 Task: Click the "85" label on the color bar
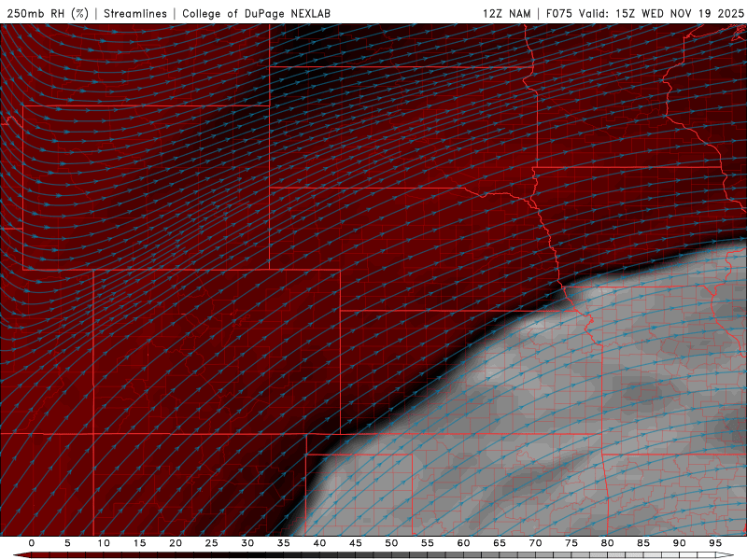pos(643,543)
